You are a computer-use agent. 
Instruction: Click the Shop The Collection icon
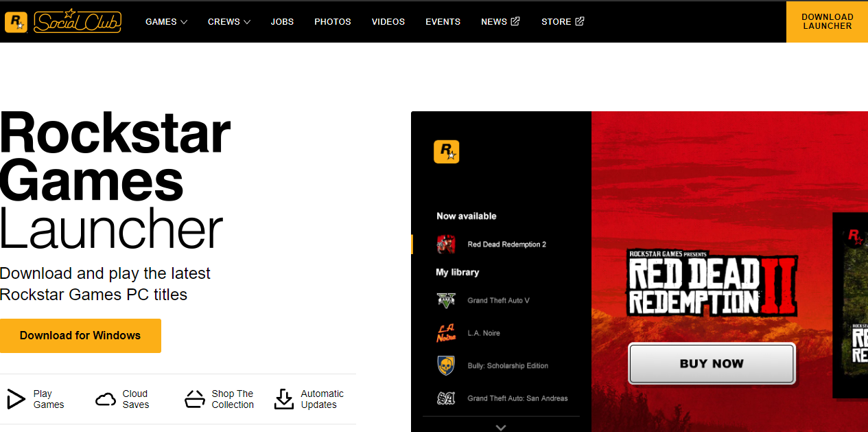(x=195, y=398)
